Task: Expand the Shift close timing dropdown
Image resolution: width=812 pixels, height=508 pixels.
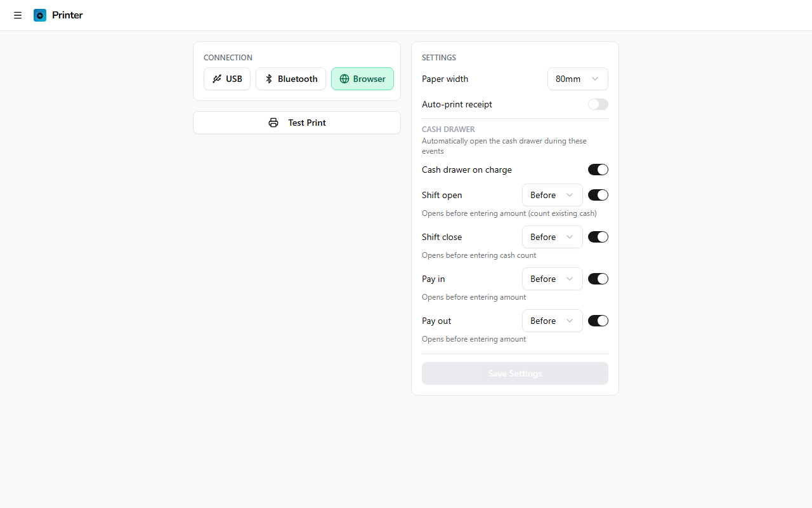Action: click(x=552, y=237)
